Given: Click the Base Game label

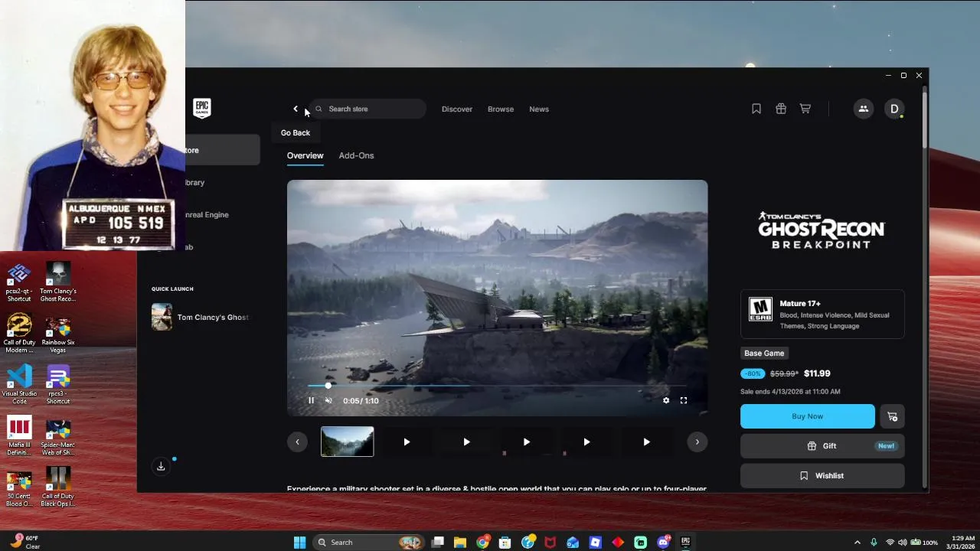Looking at the screenshot, I should (x=764, y=353).
